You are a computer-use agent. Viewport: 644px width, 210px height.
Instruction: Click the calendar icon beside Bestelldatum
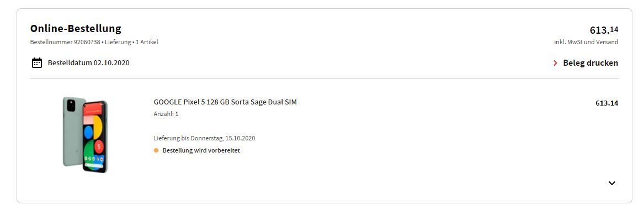point(37,63)
